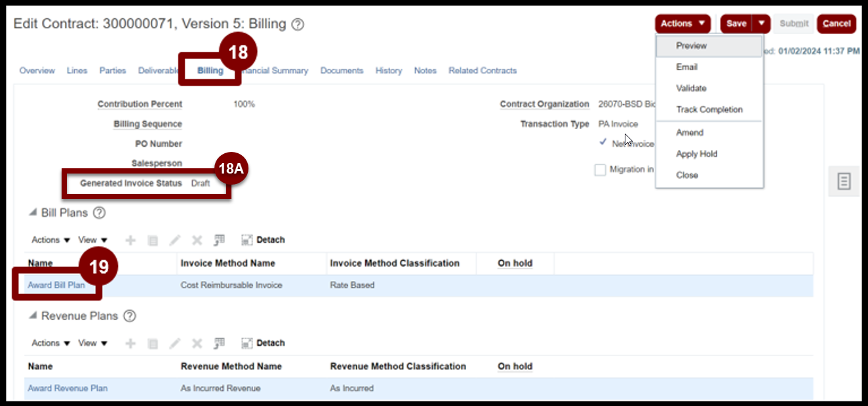Screen dimensions: 868x406
Task: Choose Apply Hold in the Actions menu
Action: click(696, 154)
